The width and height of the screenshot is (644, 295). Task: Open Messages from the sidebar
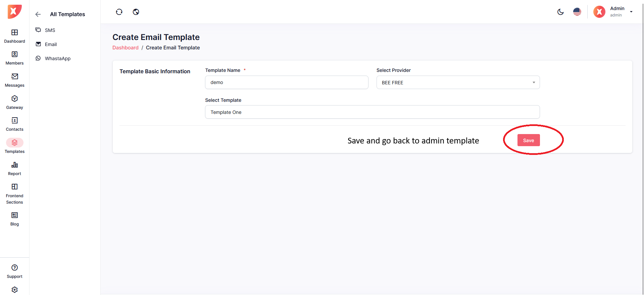14,80
